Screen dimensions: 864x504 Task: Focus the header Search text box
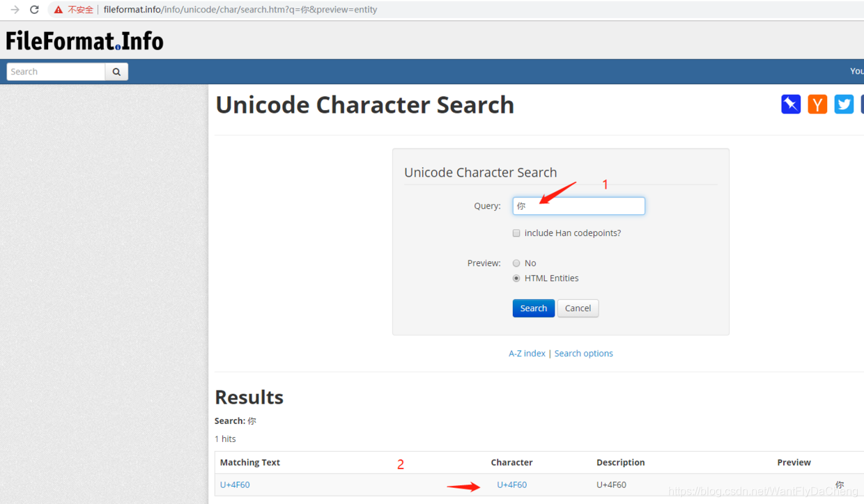(56, 72)
